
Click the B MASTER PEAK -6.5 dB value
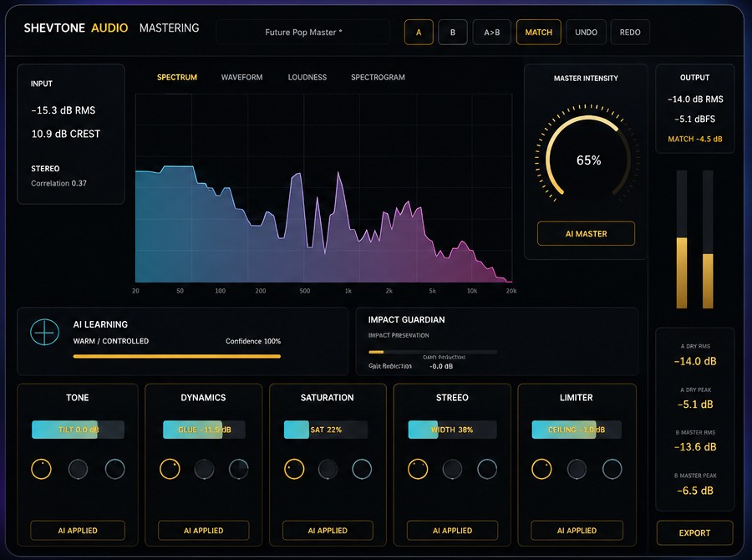(x=695, y=491)
